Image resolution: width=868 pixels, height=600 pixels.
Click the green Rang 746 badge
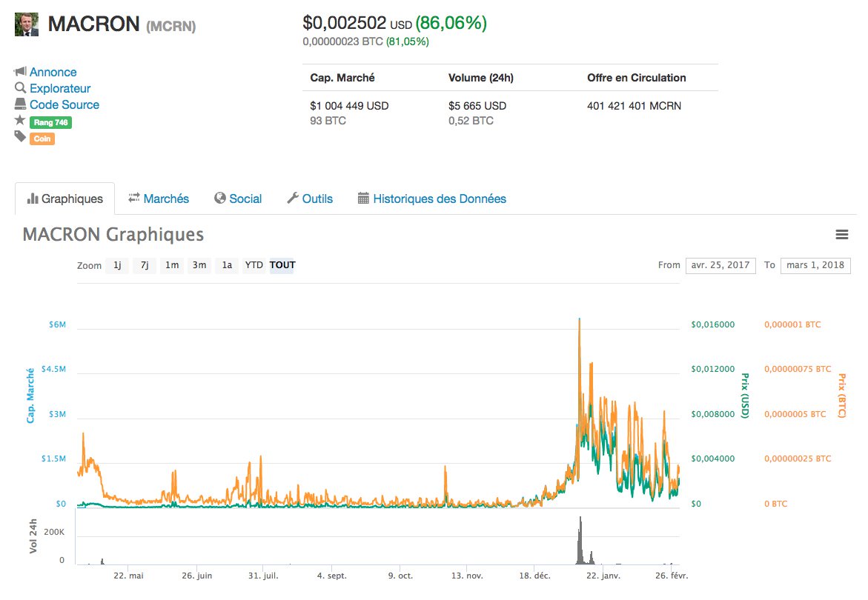coord(50,122)
